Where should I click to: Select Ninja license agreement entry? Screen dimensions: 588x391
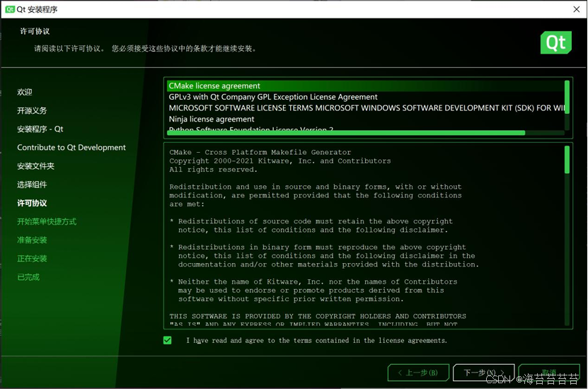coord(365,119)
